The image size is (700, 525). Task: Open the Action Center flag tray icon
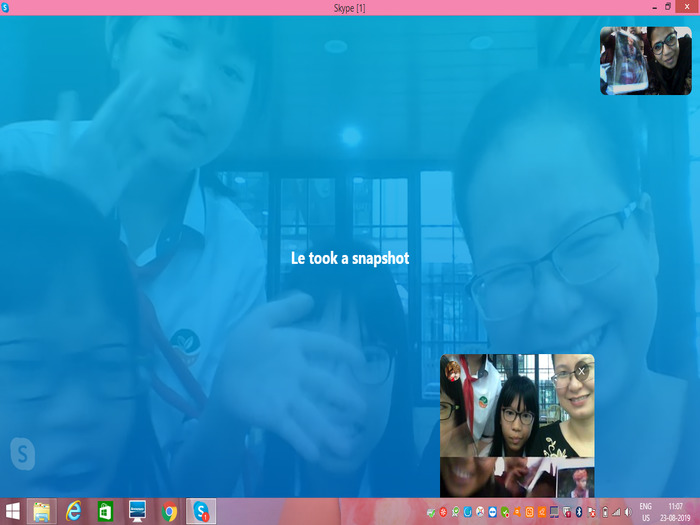point(592,512)
